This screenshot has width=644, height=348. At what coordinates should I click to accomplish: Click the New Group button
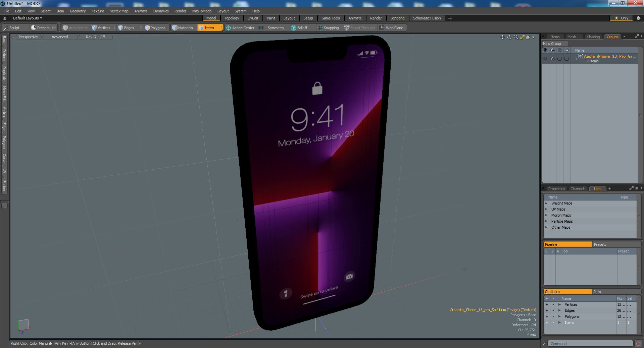click(555, 44)
